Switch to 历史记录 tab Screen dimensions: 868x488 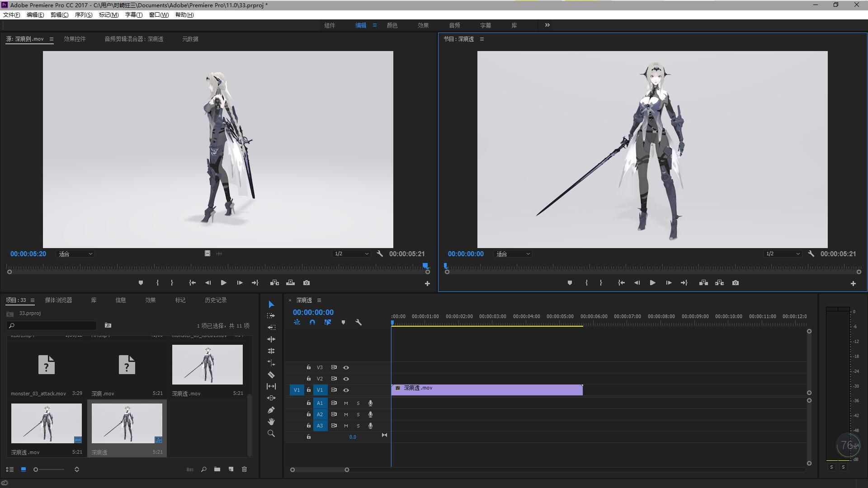(x=216, y=300)
